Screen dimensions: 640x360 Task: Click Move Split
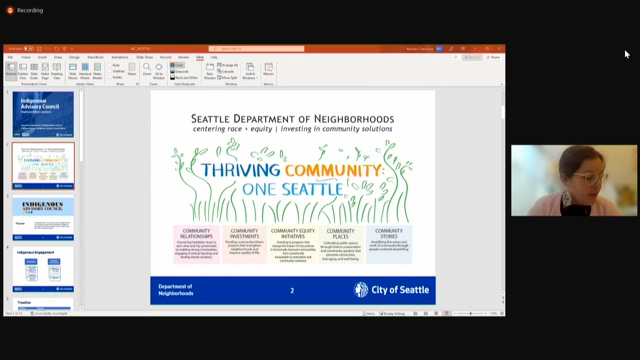pyautogui.click(x=227, y=78)
